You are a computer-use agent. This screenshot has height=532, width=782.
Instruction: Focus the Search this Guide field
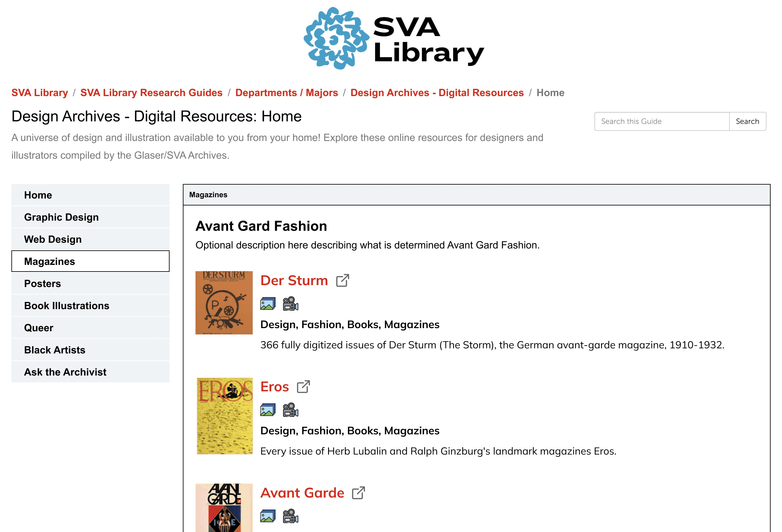[x=661, y=121]
